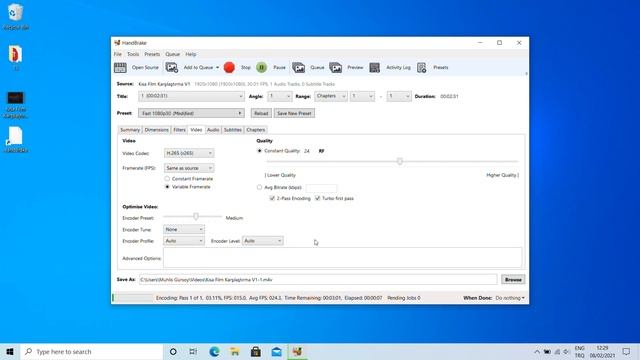The height and width of the screenshot is (360, 640).
Task: Click the Reload preset button
Action: [x=261, y=113]
